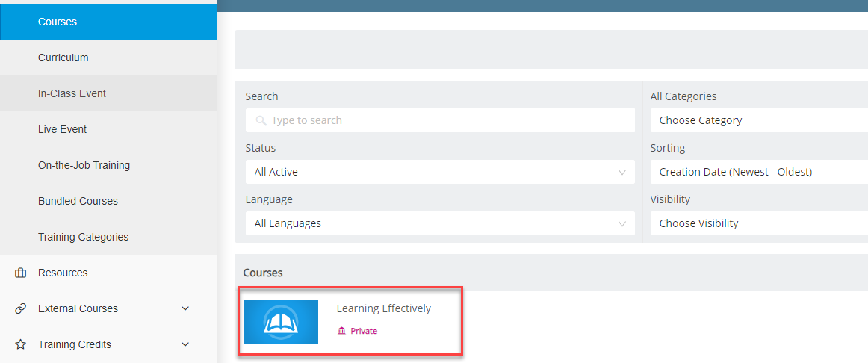Screen dimensions: 868x363
Task: Open the Choose Category dropdown
Action: (x=759, y=120)
